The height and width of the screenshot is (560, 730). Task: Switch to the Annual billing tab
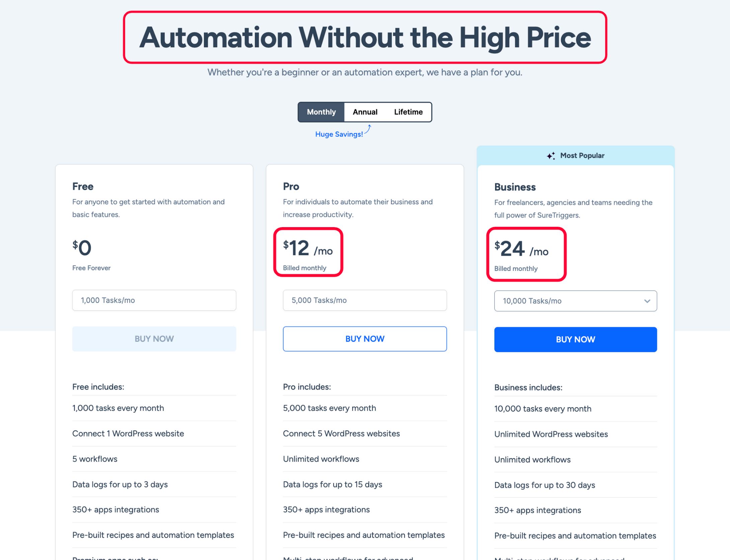pos(364,112)
